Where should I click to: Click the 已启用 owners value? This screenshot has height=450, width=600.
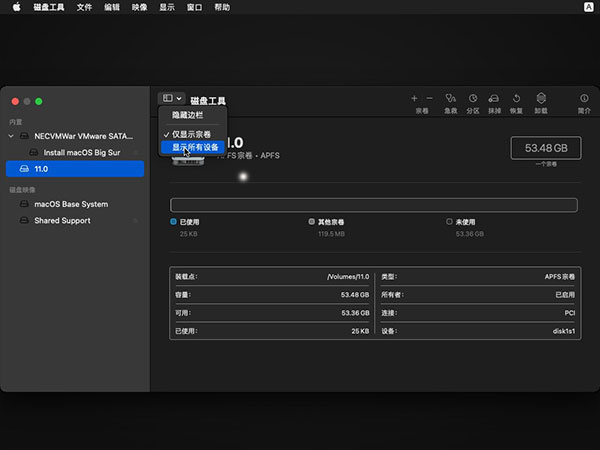coord(565,295)
